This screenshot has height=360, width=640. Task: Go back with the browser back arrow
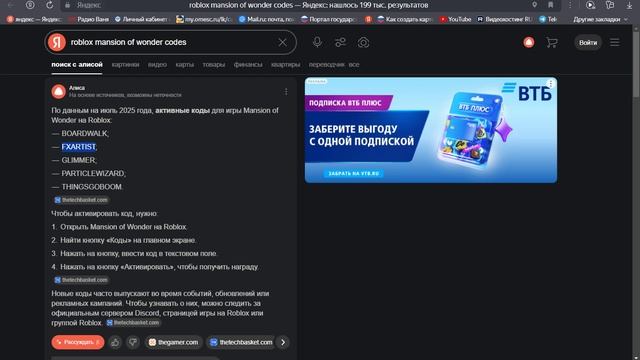[x=11, y=5]
